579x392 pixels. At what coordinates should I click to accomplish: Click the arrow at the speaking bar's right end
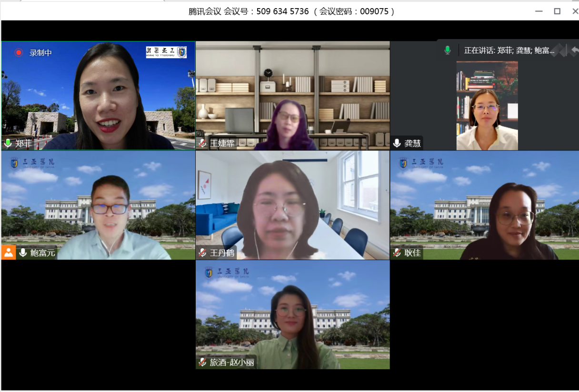click(575, 50)
